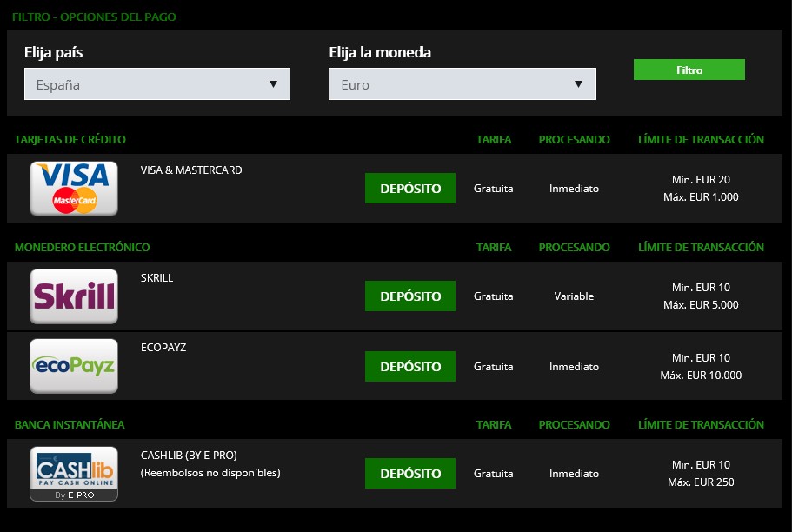Screen dimensions: 792x532
Task: Click Depósito for CASHlib
Action: click(410, 474)
